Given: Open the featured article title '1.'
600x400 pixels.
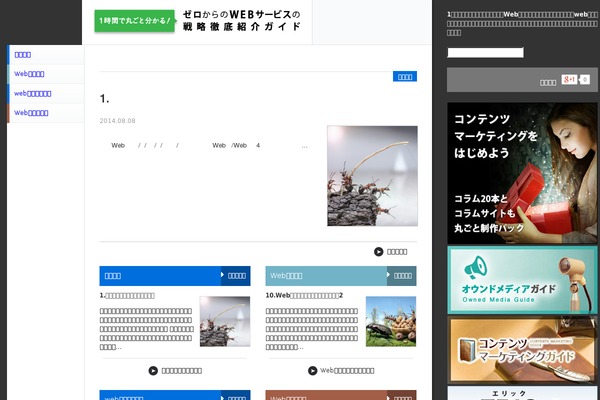Looking at the screenshot, I should 104,99.
